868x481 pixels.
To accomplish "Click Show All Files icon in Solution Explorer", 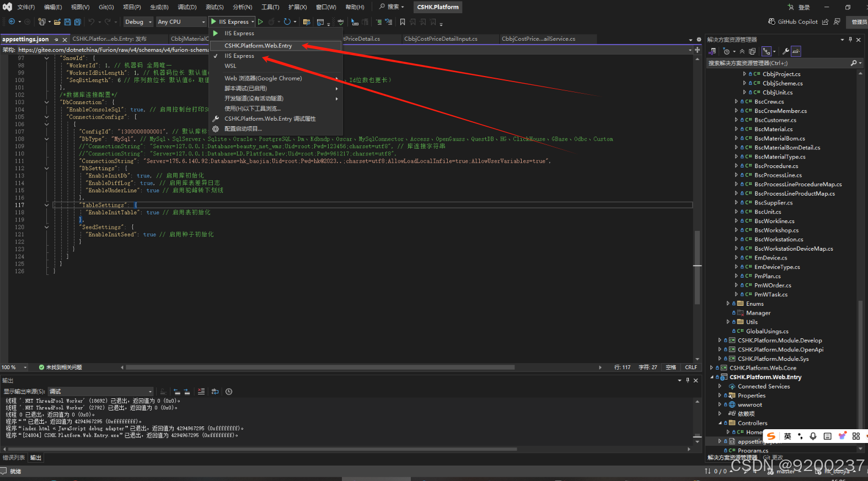I will [x=752, y=51].
